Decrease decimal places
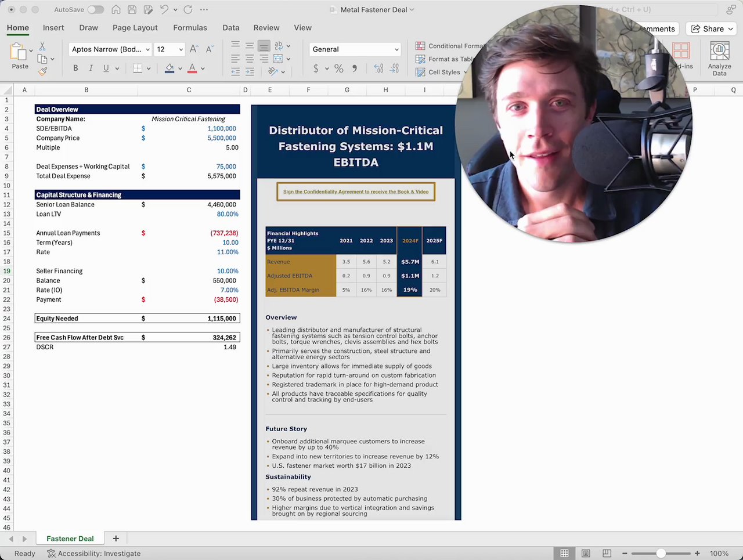 click(394, 68)
